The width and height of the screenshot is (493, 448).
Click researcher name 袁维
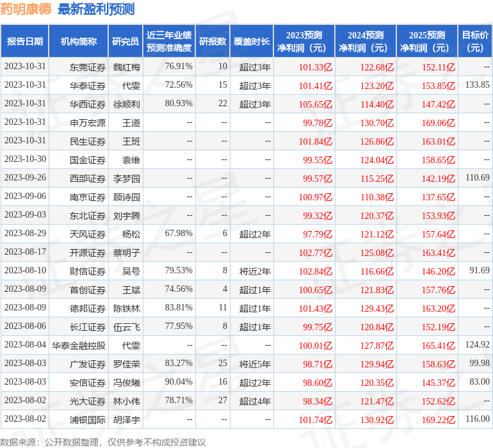tap(131, 160)
